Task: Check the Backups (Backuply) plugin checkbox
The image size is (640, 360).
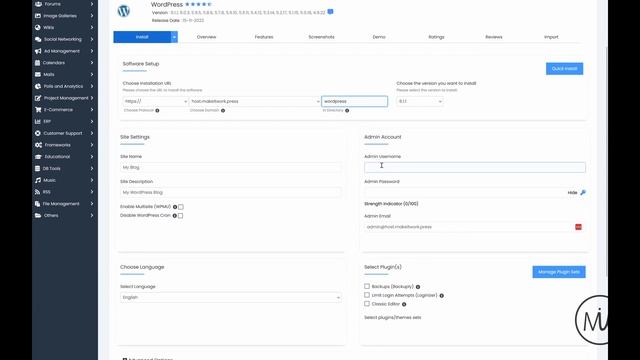Action: coord(367,287)
